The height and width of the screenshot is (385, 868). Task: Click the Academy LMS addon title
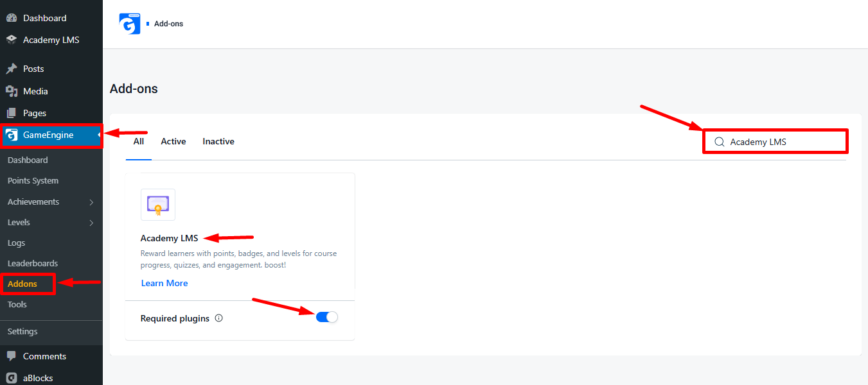(x=170, y=238)
